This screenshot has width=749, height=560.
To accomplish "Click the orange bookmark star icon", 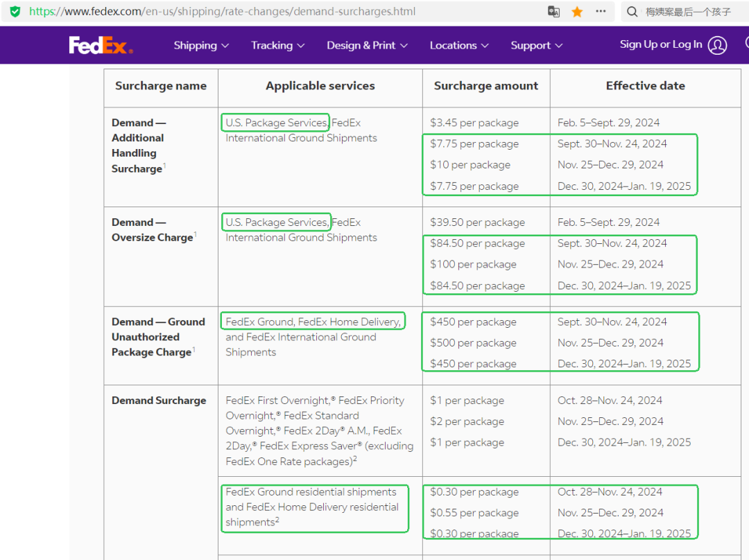I will [x=577, y=12].
